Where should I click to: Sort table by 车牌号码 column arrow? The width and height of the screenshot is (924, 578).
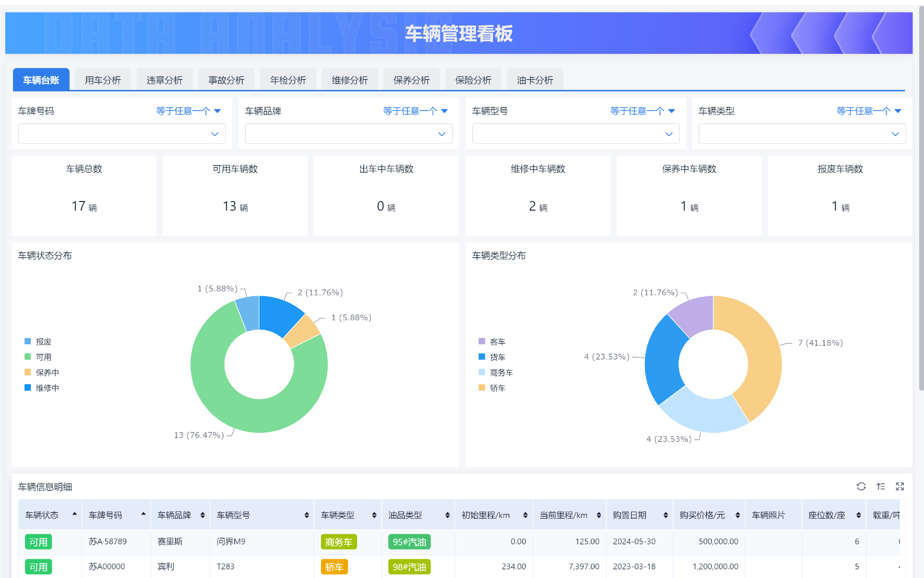pyautogui.click(x=143, y=514)
